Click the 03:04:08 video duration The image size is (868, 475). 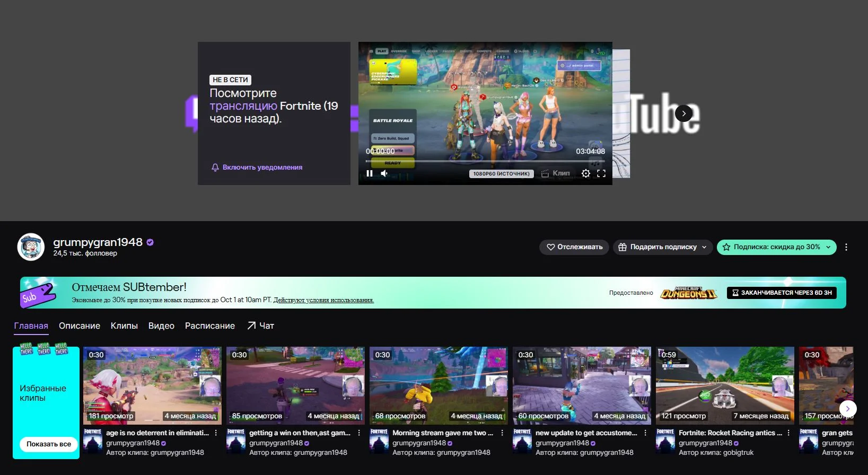point(591,151)
